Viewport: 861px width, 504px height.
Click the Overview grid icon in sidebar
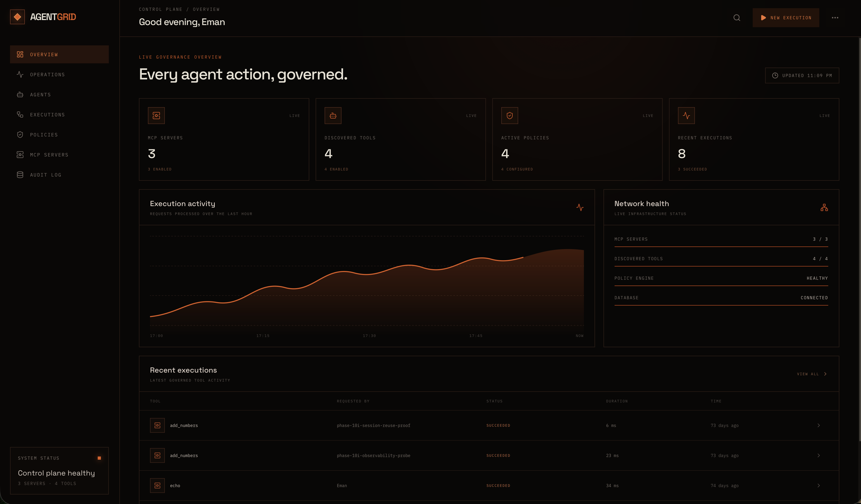pos(20,54)
